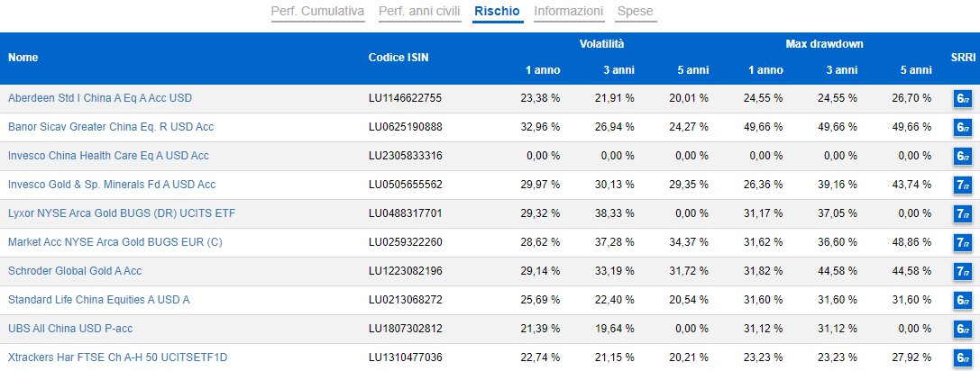Click SRRI badge for UBS All China
This screenshot has height=371, width=980.
[x=962, y=330]
